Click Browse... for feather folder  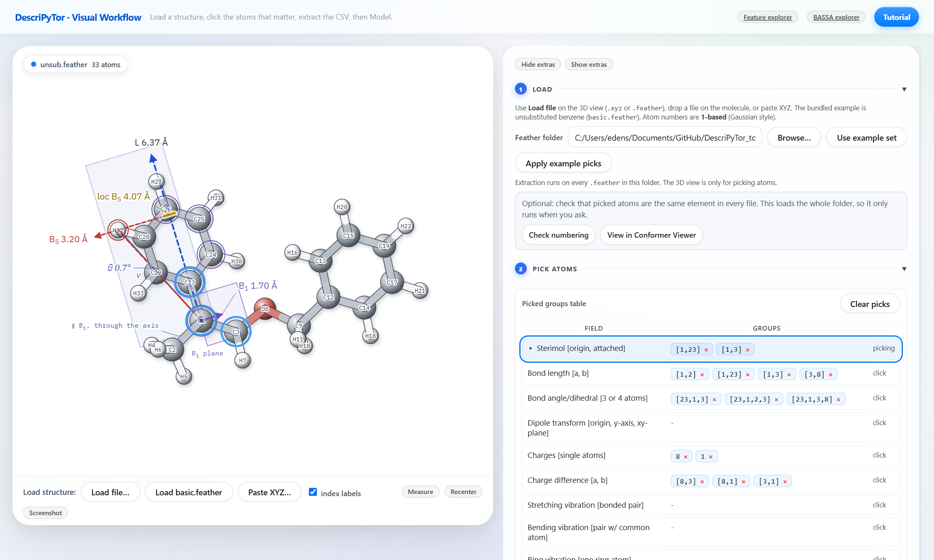(794, 138)
